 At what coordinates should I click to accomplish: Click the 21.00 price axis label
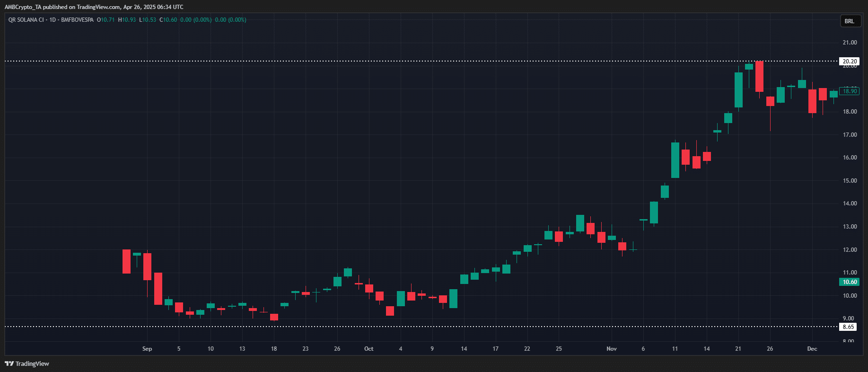click(850, 43)
